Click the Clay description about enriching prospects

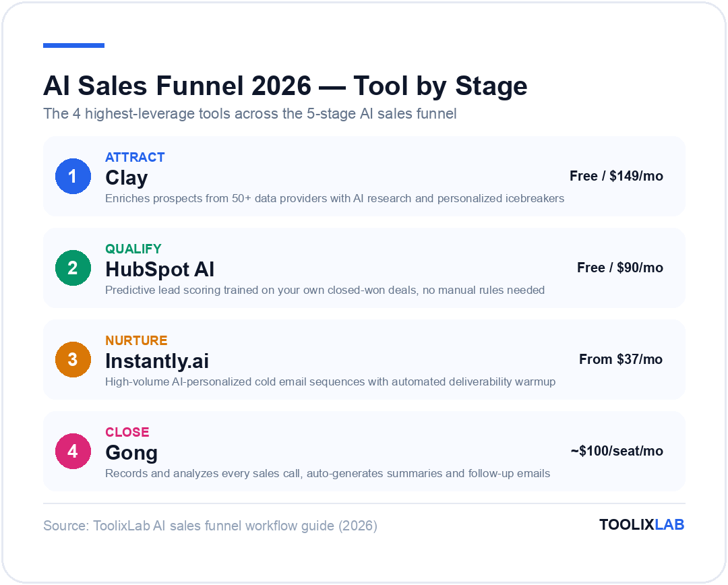tap(334, 199)
